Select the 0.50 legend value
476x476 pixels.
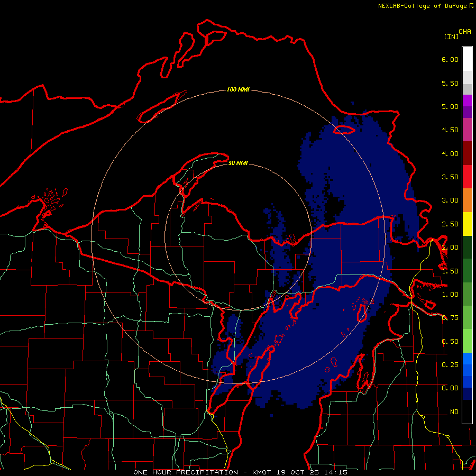[450, 342]
